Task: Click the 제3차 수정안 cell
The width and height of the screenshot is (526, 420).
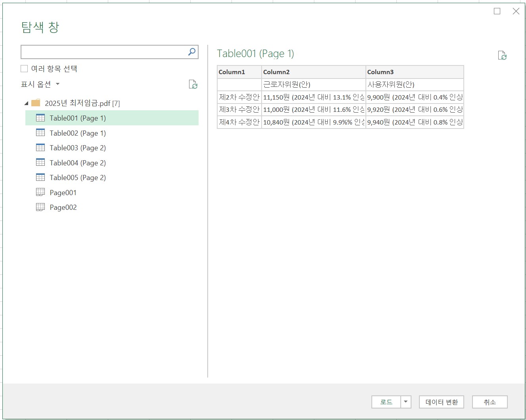Action: coord(239,109)
